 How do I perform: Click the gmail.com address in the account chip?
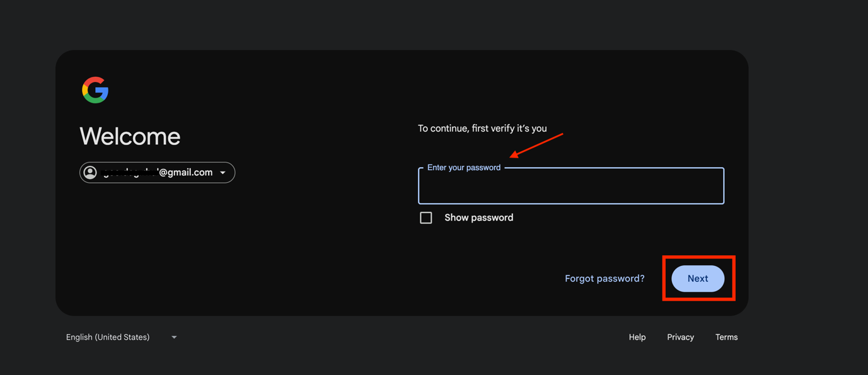click(185, 173)
